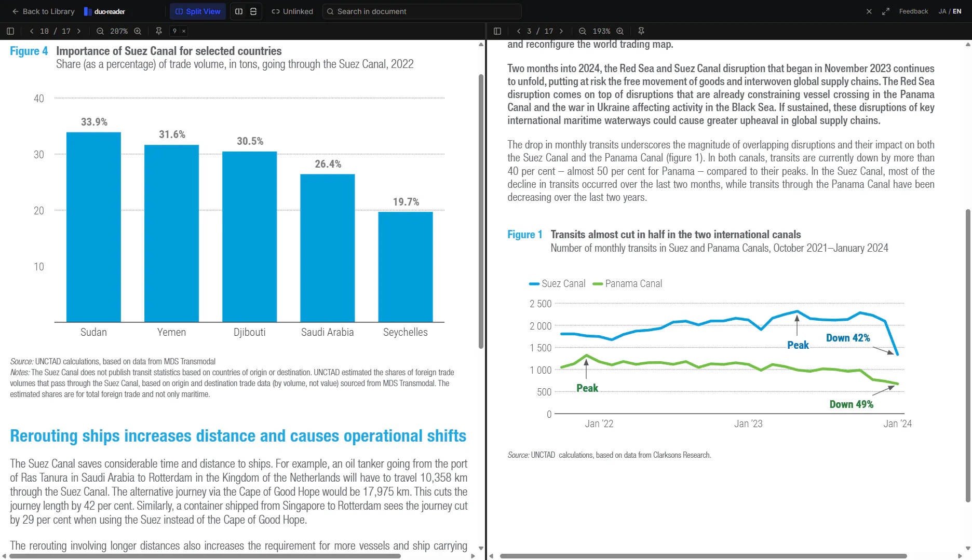
Task: Click the duo-reader logo
Action: 104,11
